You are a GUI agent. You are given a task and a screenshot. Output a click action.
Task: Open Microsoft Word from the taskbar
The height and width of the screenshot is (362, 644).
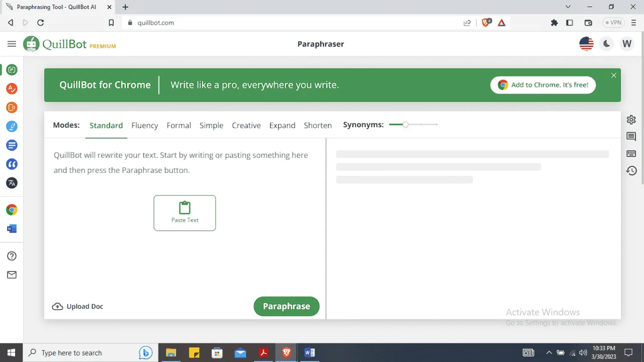click(309, 352)
